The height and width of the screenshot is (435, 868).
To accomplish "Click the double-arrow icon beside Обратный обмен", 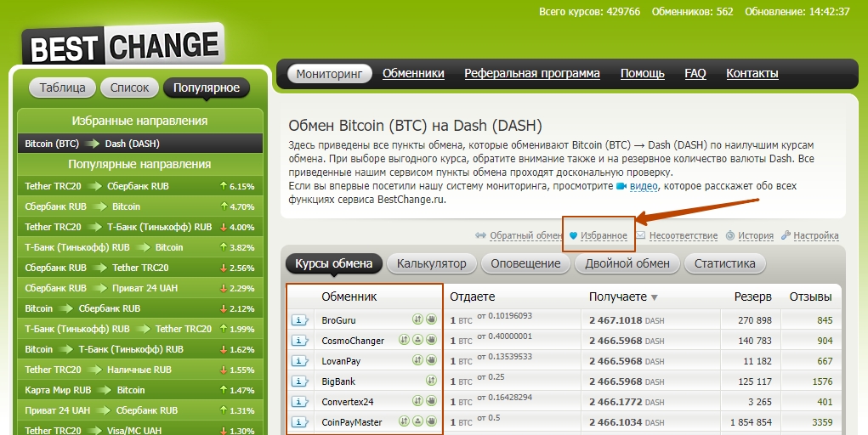I will pos(480,235).
